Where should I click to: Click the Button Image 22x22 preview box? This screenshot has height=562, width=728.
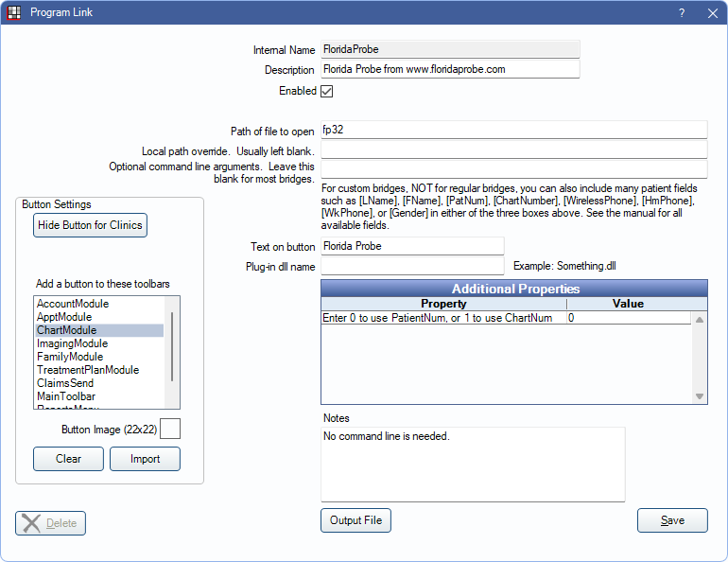pyautogui.click(x=170, y=430)
